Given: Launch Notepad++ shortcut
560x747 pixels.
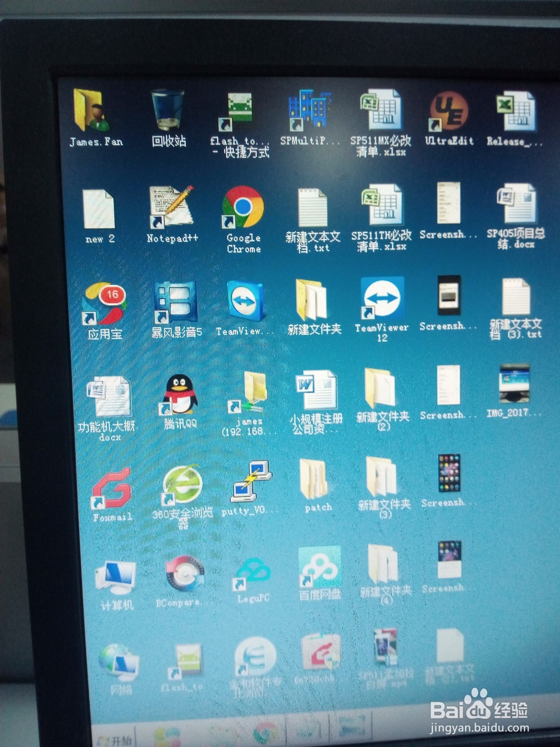Looking at the screenshot, I should pos(172,214).
